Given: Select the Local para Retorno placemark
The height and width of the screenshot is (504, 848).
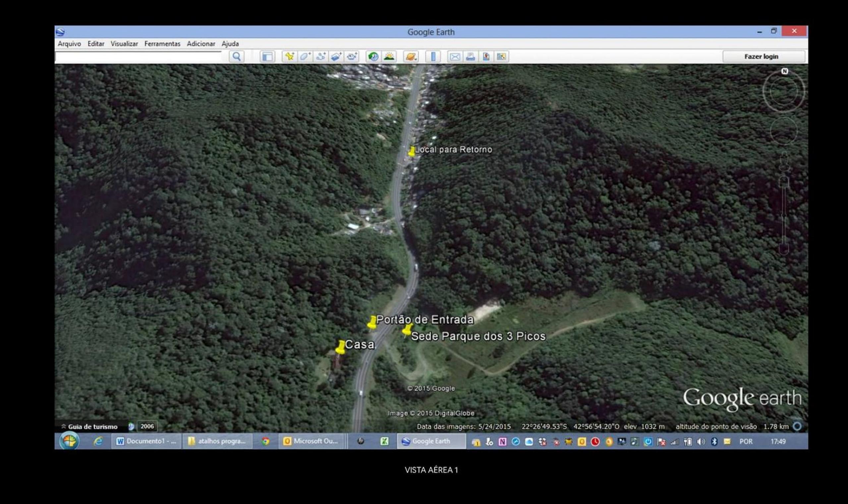Looking at the screenshot, I should (x=412, y=151).
